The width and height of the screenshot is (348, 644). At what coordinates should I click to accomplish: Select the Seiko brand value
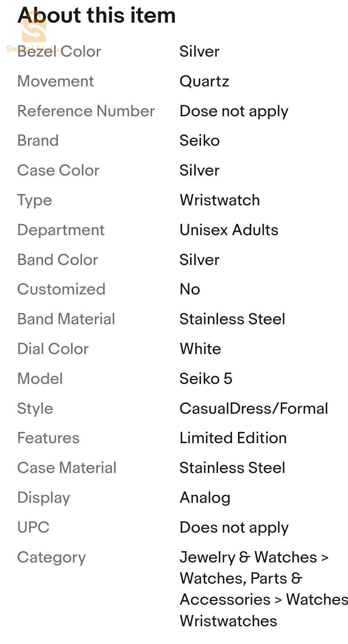pos(200,141)
